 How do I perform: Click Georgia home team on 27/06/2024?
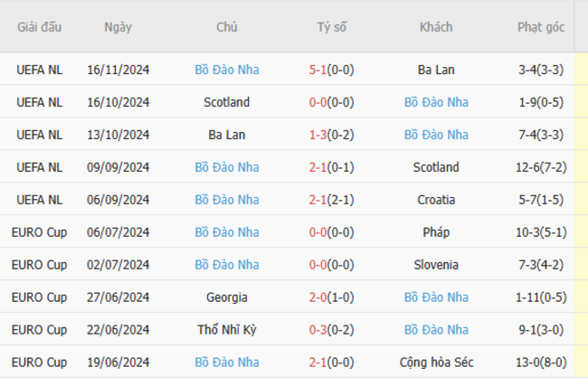pyautogui.click(x=226, y=297)
